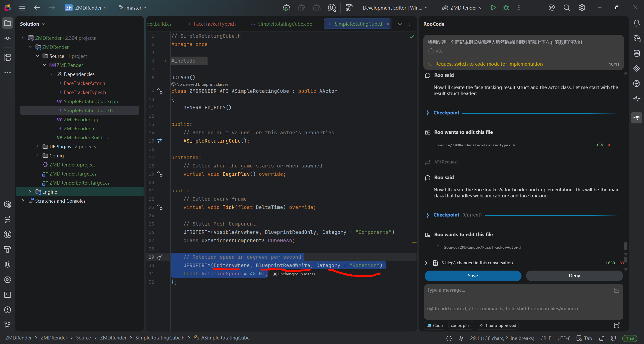Screen dimensions: 644x344
Task: Open the Terminal tool window
Action: tap(8, 295)
